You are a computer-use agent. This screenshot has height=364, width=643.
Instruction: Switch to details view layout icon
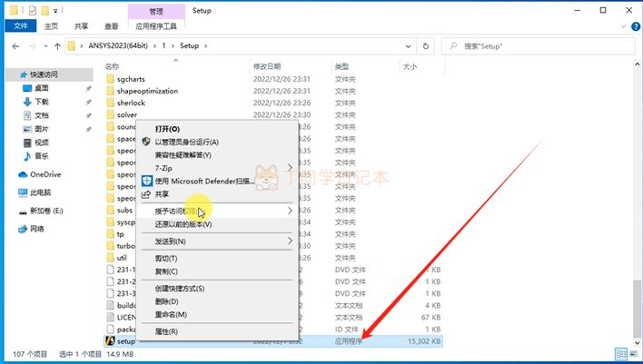click(621, 354)
